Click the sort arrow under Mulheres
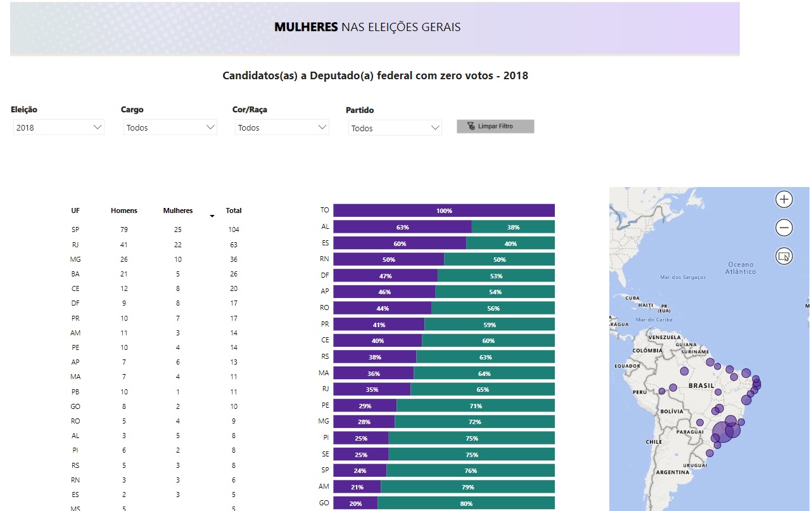 pos(212,216)
